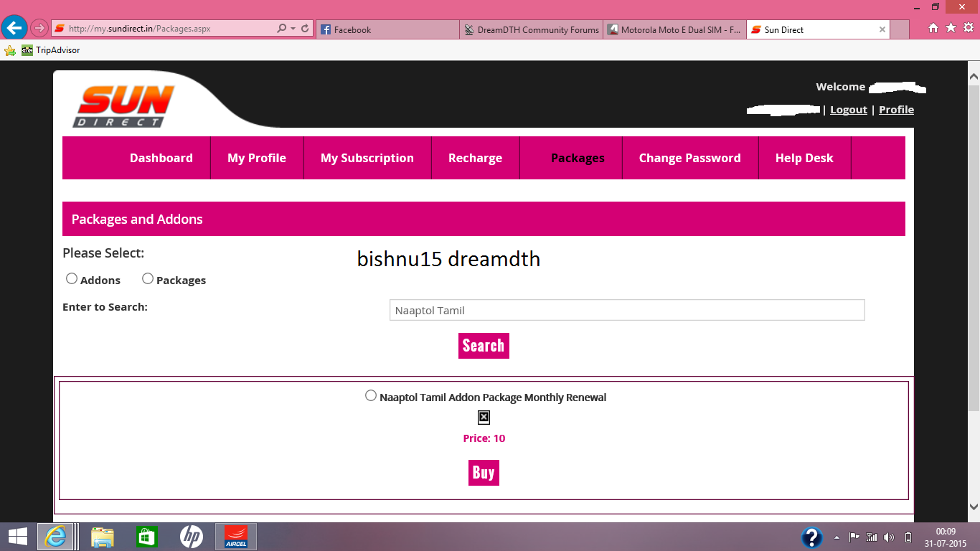
Task: Open Aircel app from taskbar
Action: (x=236, y=537)
